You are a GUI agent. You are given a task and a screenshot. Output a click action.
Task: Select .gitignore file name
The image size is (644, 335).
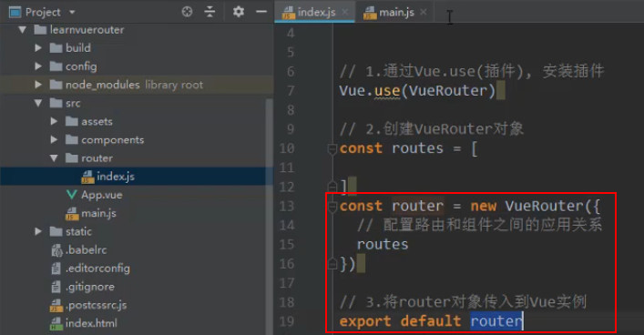tap(90, 287)
